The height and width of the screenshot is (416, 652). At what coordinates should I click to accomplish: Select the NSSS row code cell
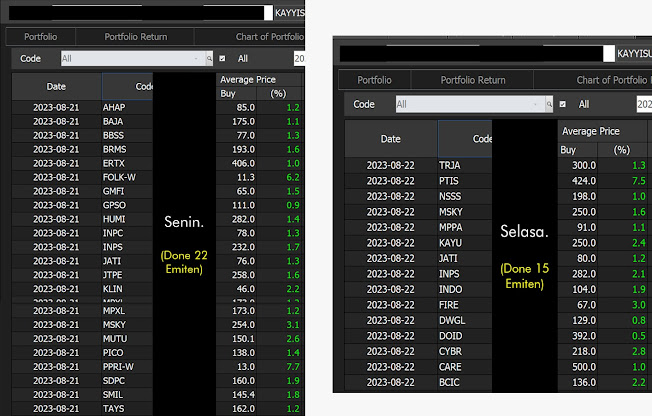[465, 196]
